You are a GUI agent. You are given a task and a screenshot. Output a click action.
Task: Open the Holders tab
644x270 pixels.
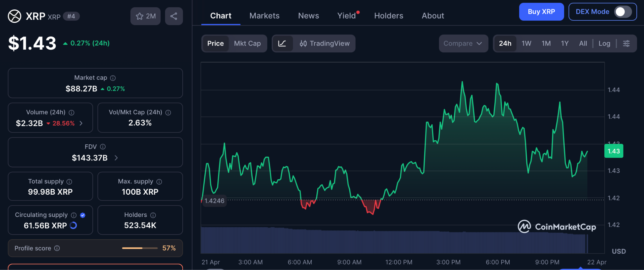[388, 16]
